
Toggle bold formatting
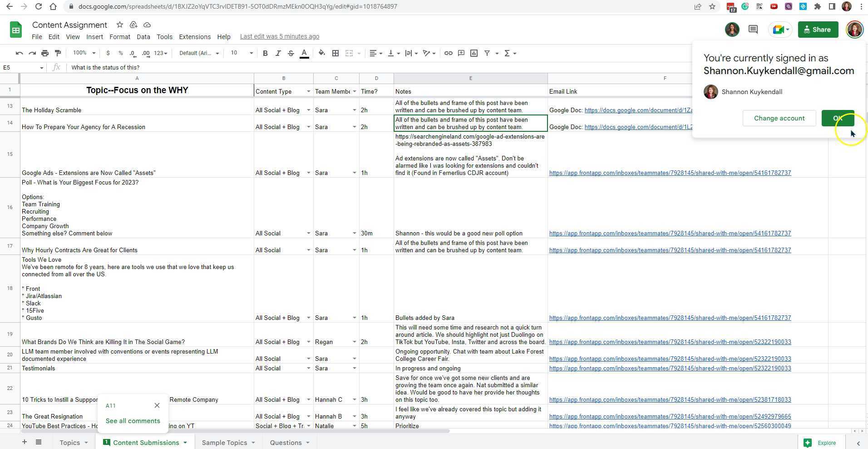[265, 53]
